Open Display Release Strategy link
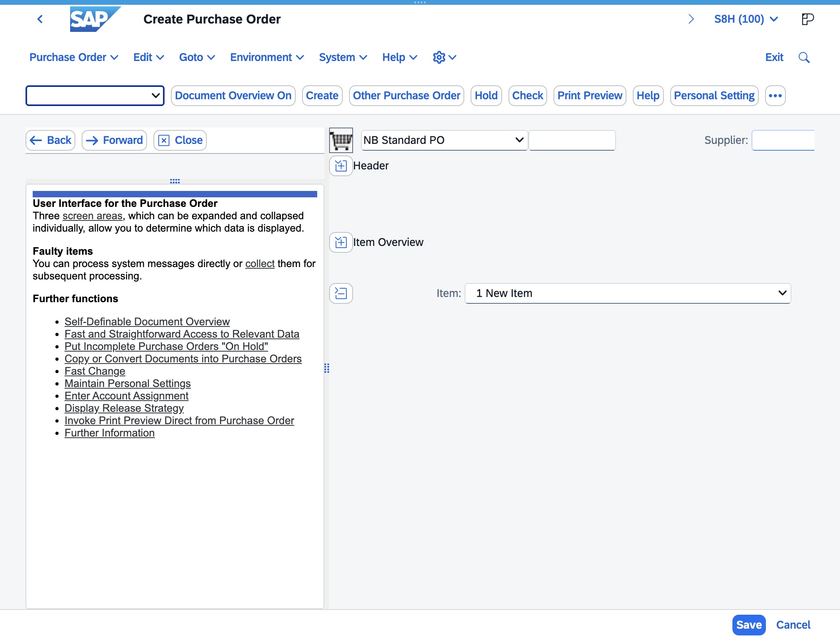The height and width of the screenshot is (641, 840). pos(124,408)
